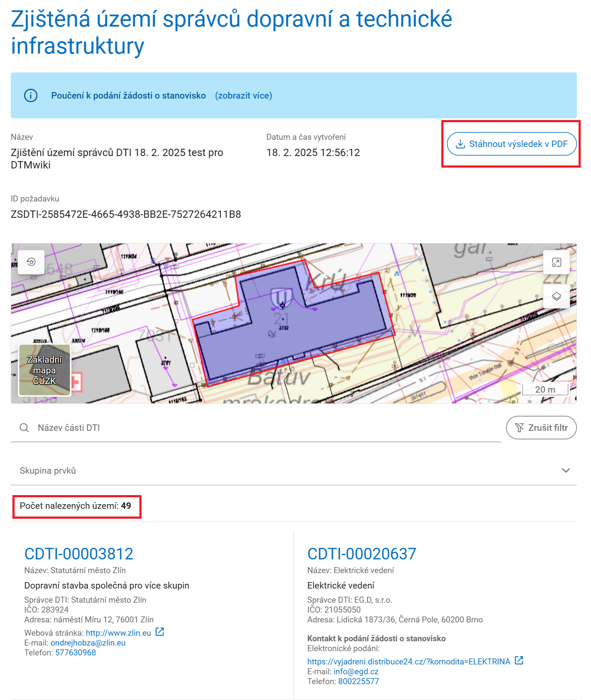This screenshot has height=700, width=591.
Task: Call phone number 800225577
Action: pos(359,682)
